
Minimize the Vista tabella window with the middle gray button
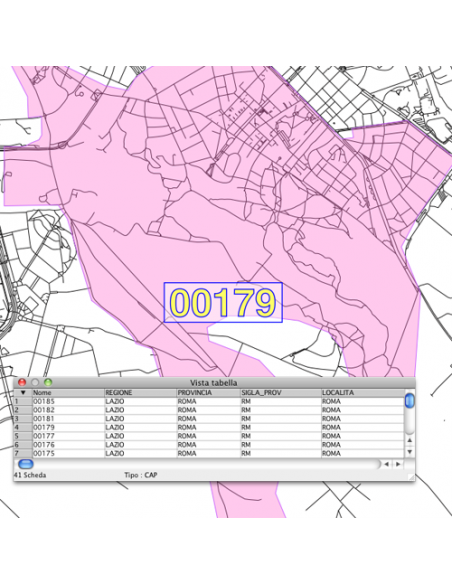click(35, 383)
